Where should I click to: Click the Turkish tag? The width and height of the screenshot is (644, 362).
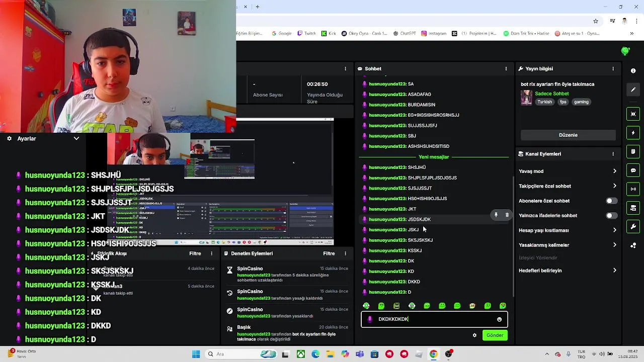click(545, 102)
